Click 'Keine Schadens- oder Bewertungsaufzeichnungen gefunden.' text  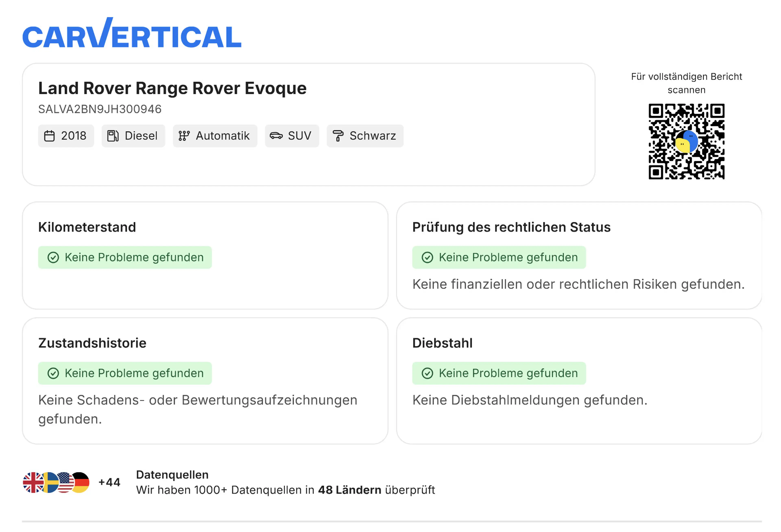click(198, 410)
